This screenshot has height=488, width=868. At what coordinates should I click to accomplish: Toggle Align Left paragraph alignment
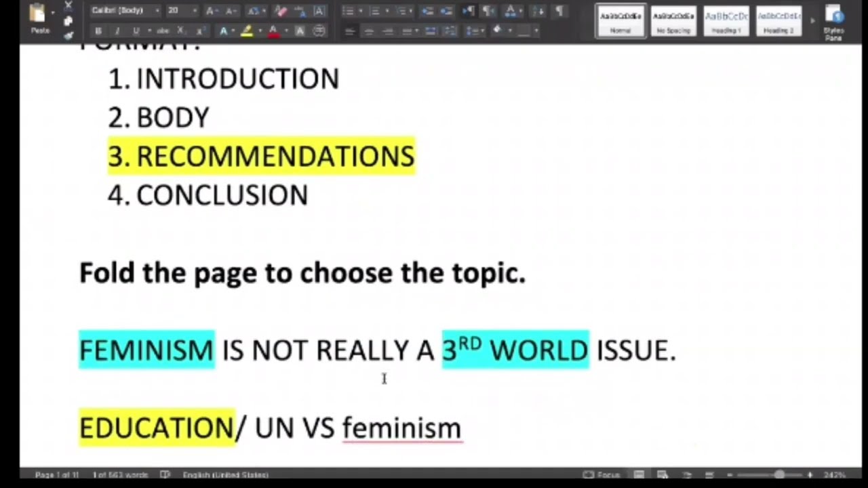tap(350, 31)
